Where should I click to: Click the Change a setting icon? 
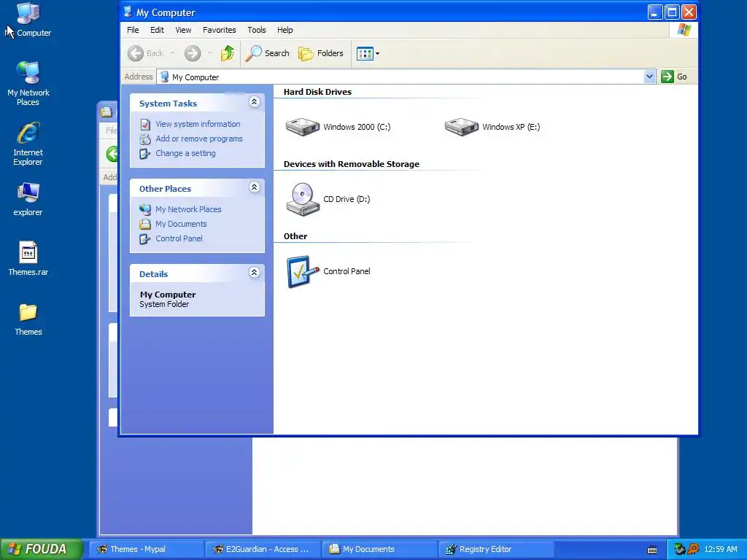coord(145,154)
